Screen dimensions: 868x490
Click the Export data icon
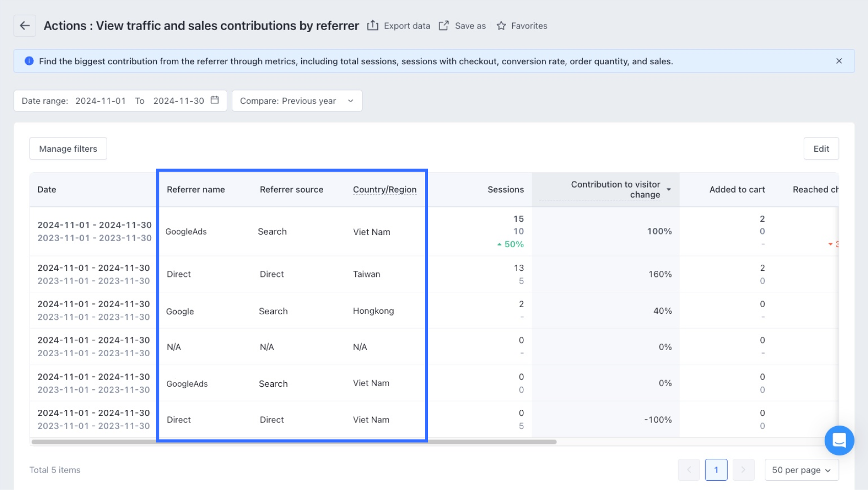[373, 26]
